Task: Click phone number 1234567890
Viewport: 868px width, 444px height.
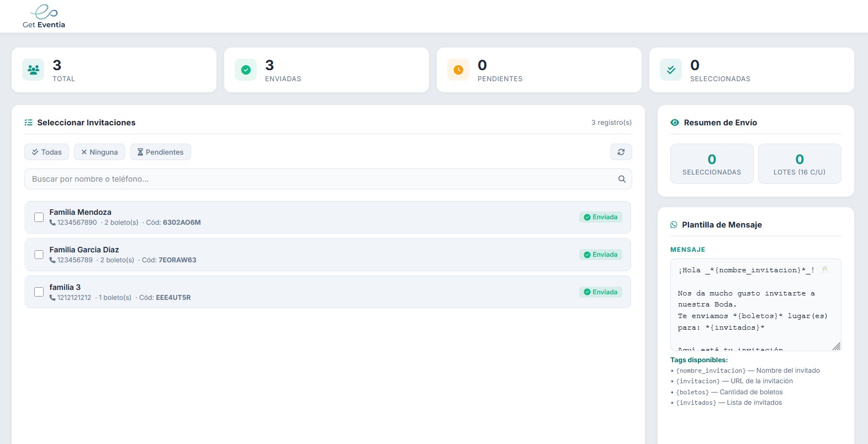Action: [77, 223]
